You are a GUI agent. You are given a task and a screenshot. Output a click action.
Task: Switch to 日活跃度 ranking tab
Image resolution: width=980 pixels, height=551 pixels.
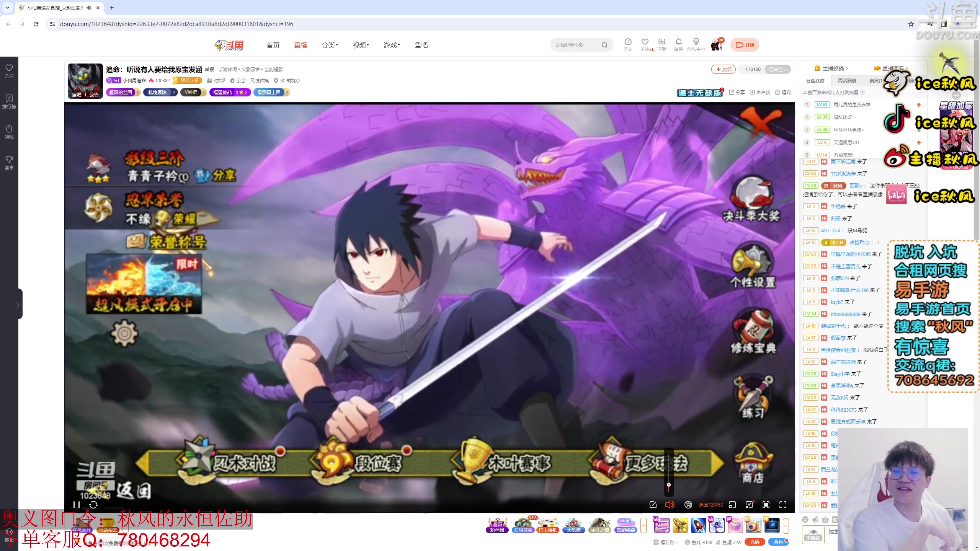click(x=815, y=81)
